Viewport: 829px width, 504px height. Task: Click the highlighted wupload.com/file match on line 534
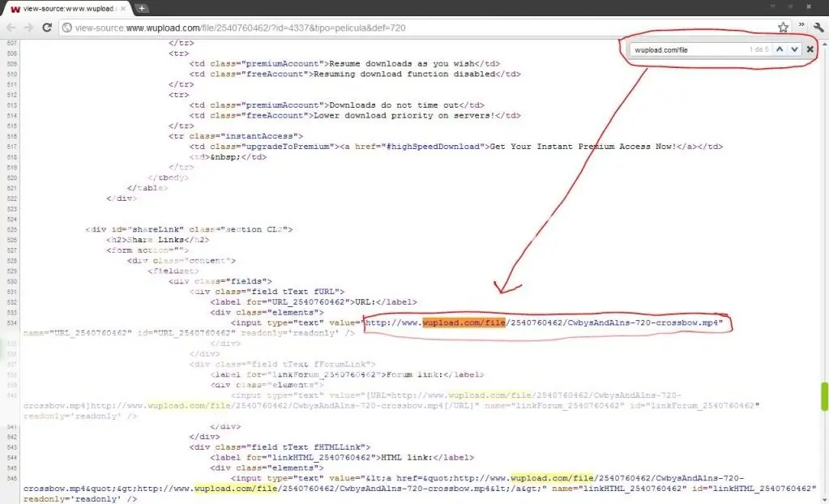pyautogui.click(x=464, y=322)
